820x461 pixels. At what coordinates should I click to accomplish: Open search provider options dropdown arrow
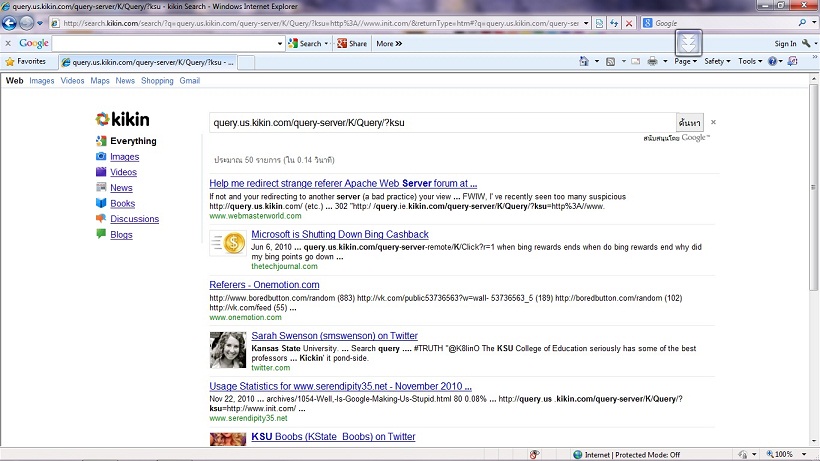814,23
